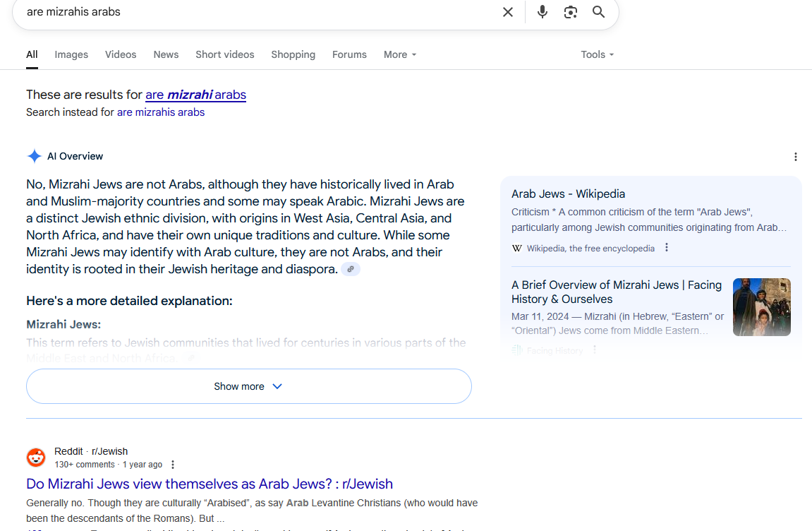Open Google Lens image search icon

[570, 12]
